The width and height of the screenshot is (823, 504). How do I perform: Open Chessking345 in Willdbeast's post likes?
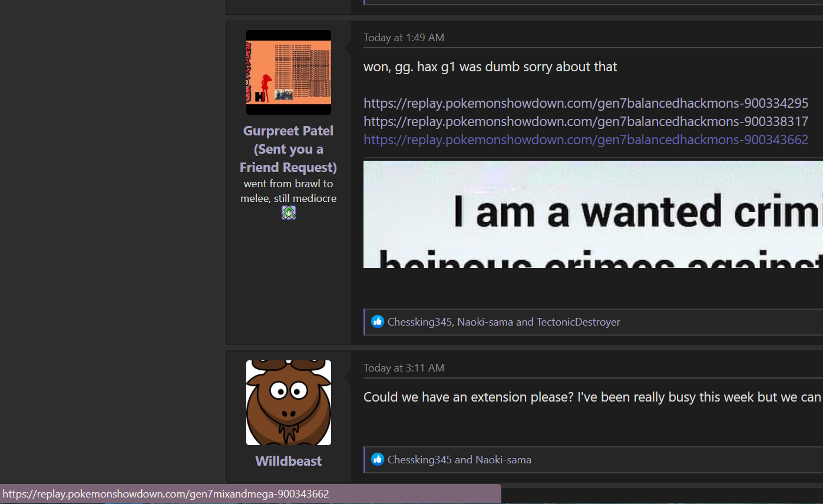click(419, 460)
